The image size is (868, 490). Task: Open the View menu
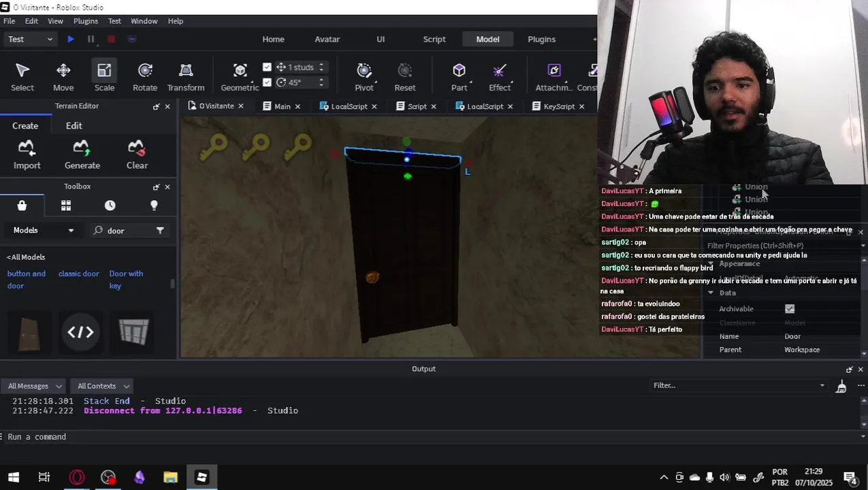[x=55, y=21]
